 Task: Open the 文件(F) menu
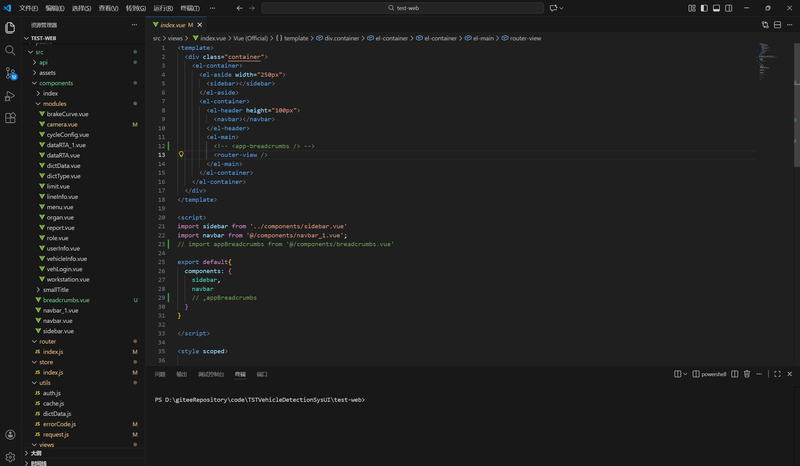(29, 8)
